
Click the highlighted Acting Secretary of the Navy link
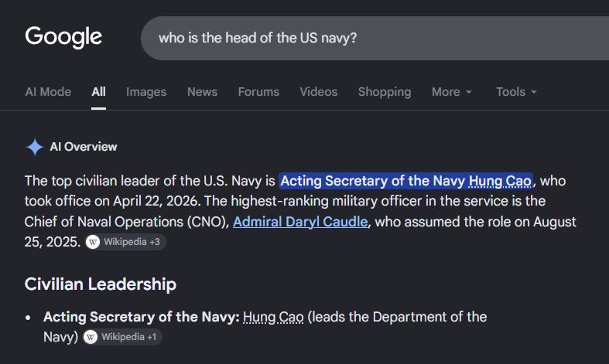tap(405, 181)
